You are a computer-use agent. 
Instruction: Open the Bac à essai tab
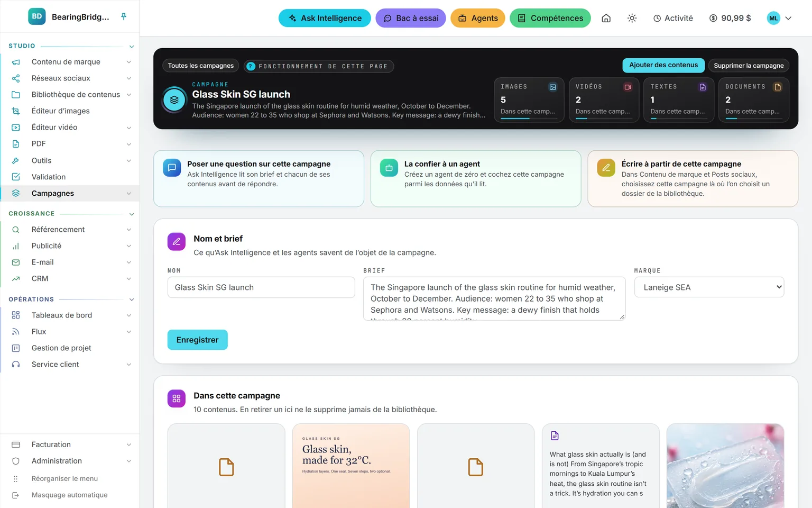click(411, 18)
